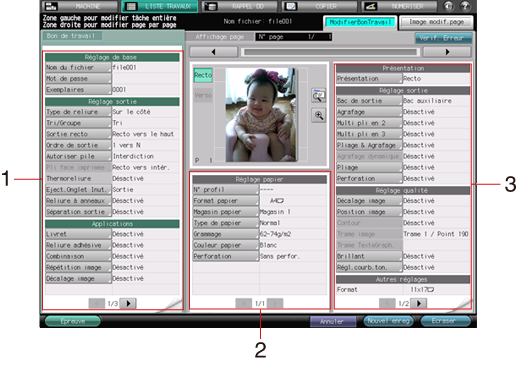The width and height of the screenshot is (517, 368).
Task: Open the Thermoreliure setting
Action: tap(78, 179)
